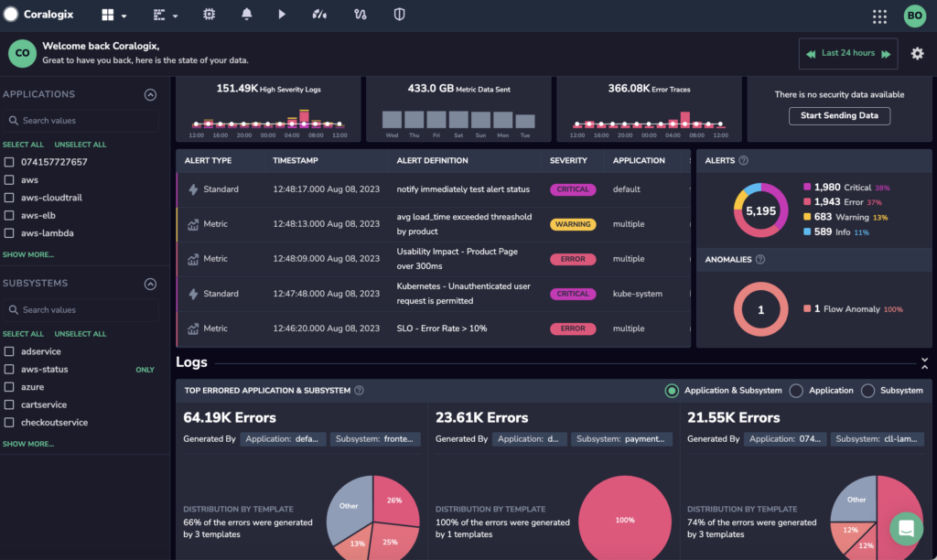
Task: Tick the aws-status subsystem checkbox
Action: pyautogui.click(x=9, y=370)
